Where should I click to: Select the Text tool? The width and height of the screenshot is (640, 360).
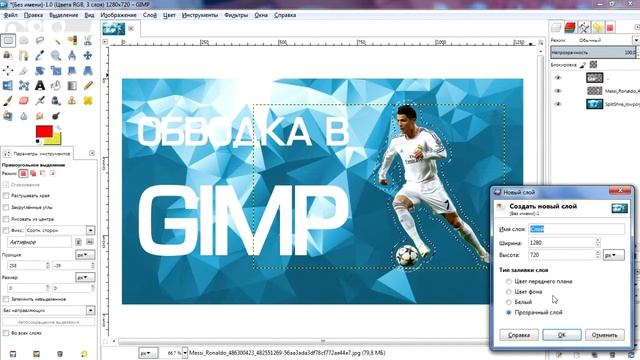[x=40, y=86]
